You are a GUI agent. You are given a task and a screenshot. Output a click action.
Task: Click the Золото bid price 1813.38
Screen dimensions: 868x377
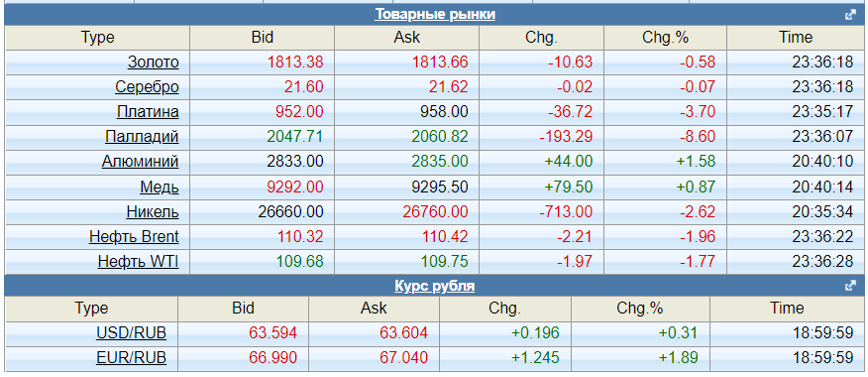coord(295,63)
